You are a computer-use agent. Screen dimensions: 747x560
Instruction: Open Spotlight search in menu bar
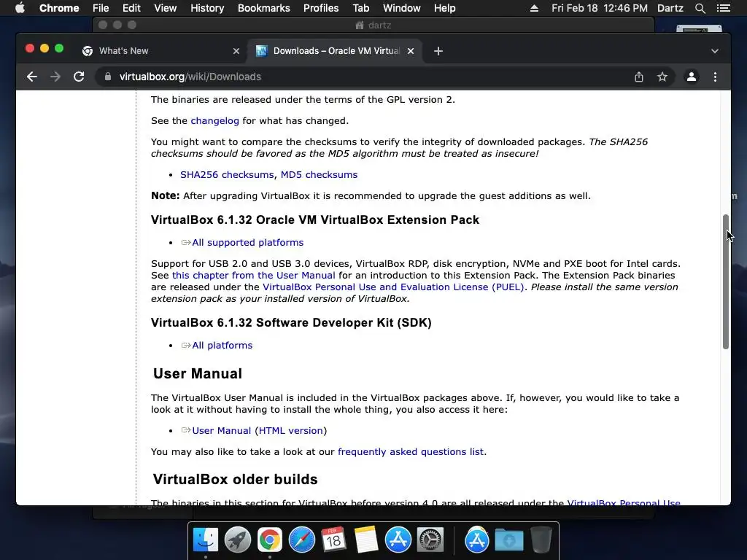pos(700,8)
